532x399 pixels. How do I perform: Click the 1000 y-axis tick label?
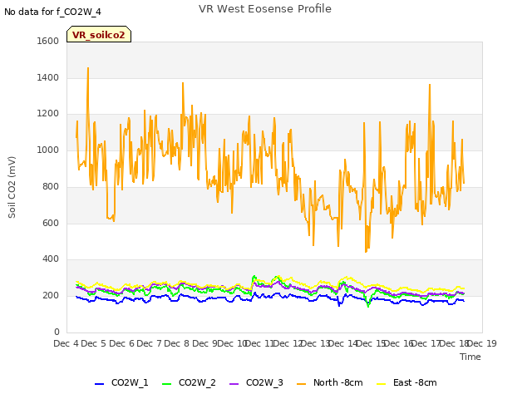coord(48,150)
